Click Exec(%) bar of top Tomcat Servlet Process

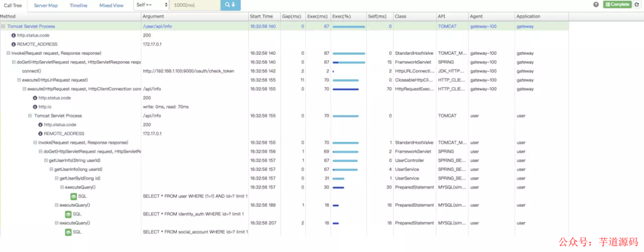tap(349, 27)
